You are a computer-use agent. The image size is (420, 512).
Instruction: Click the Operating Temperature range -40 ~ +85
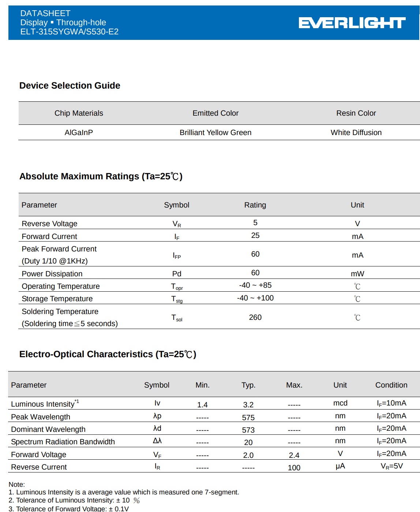coord(255,285)
